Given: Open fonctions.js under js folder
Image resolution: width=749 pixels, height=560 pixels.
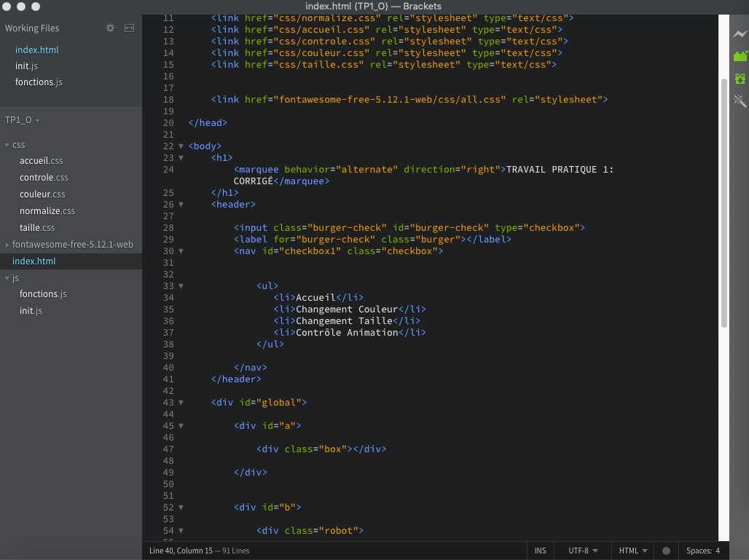Looking at the screenshot, I should point(43,294).
